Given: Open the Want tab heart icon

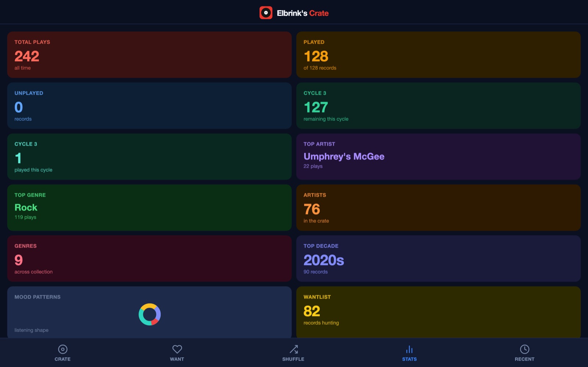Looking at the screenshot, I should coord(177,349).
